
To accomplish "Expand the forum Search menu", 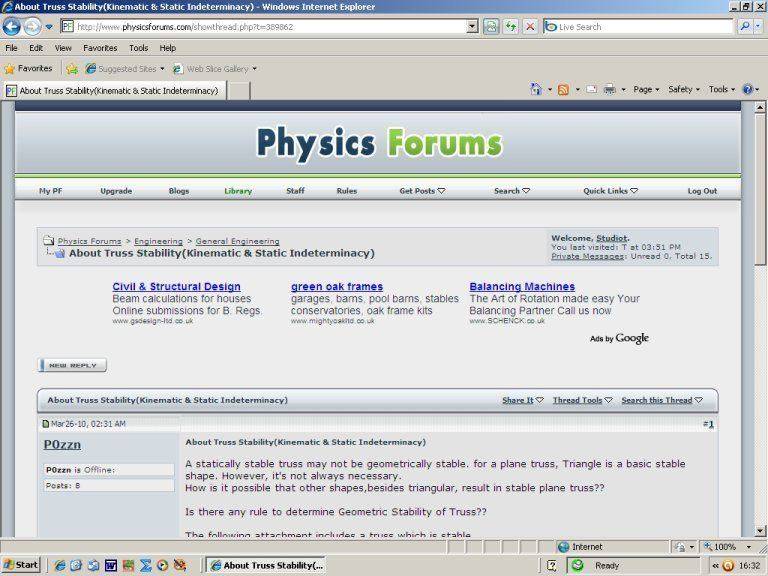I will (x=512, y=191).
